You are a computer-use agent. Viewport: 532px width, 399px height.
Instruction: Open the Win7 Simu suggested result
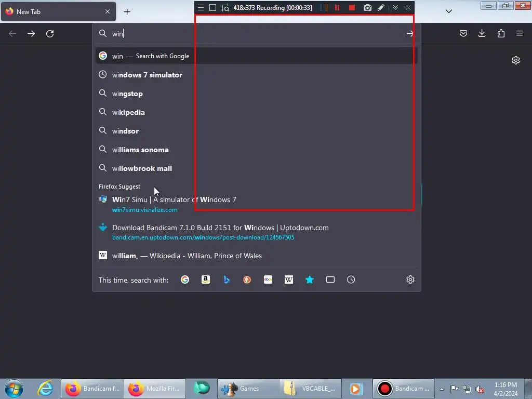tap(257, 204)
